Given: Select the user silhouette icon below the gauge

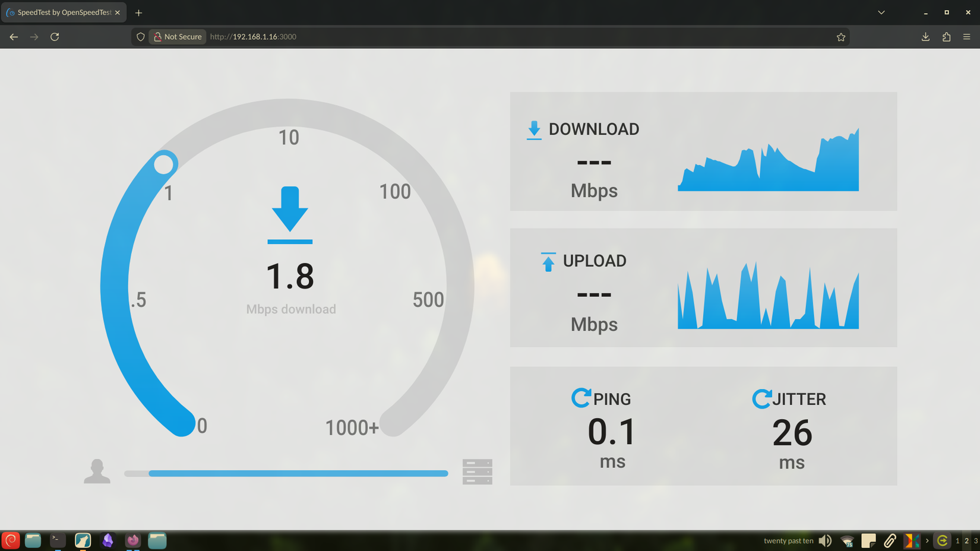Looking at the screenshot, I should click(97, 471).
